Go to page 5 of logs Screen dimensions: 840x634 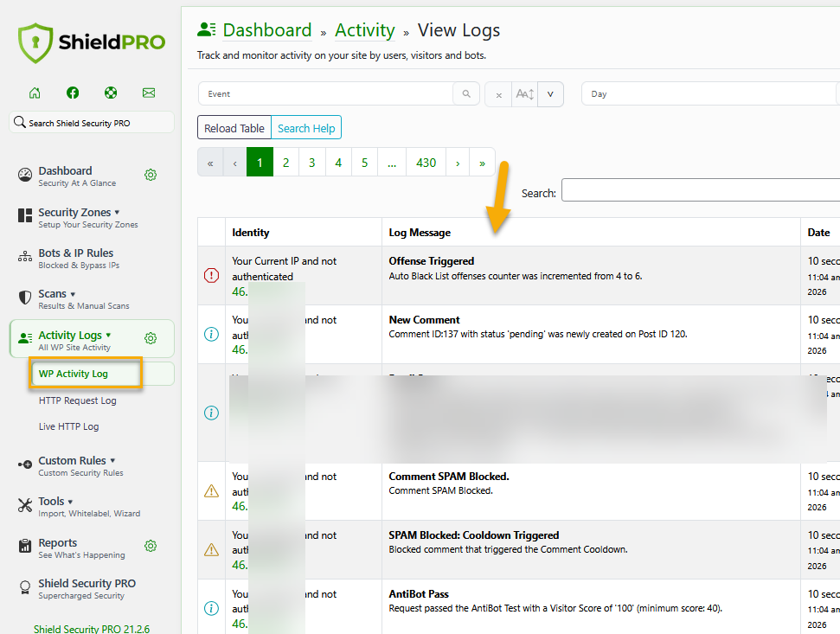click(364, 163)
